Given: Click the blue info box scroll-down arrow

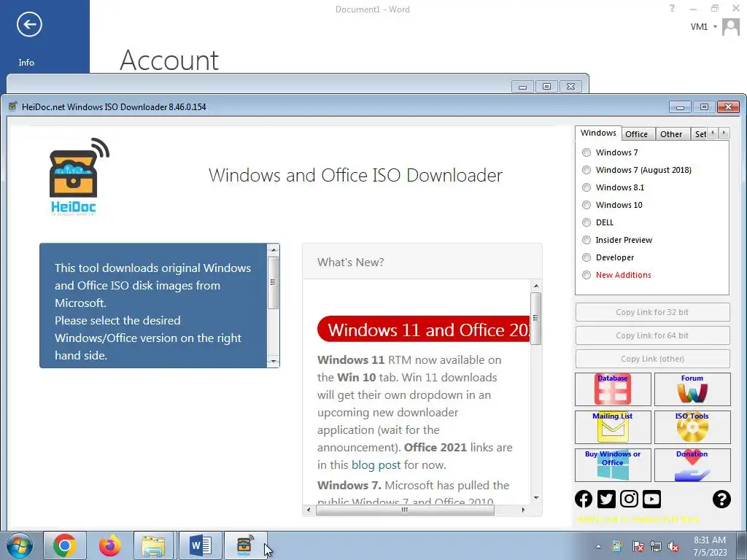Looking at the screenshot, I should coord(274,361).
